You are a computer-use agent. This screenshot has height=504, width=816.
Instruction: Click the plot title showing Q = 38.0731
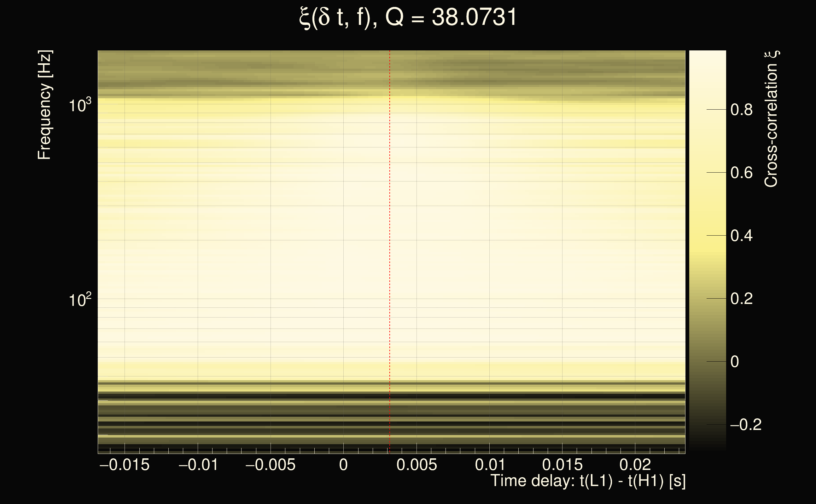[x=408, y=17]
